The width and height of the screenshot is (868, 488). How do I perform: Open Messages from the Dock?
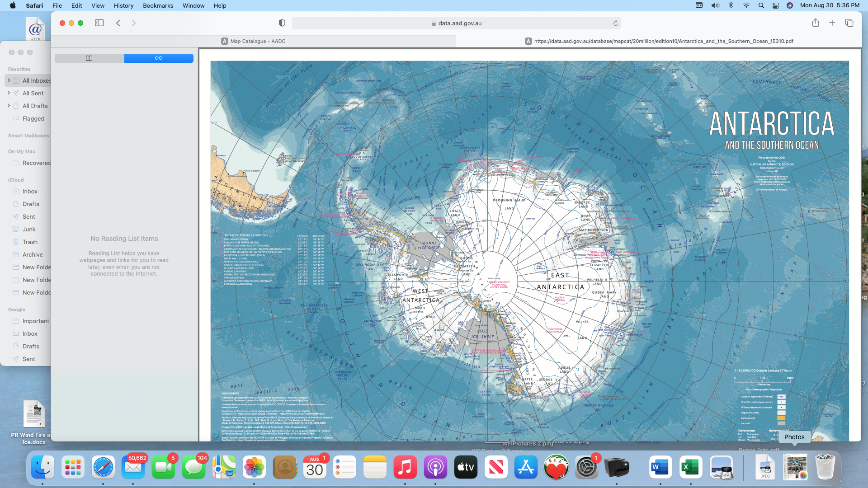[193, 467]
